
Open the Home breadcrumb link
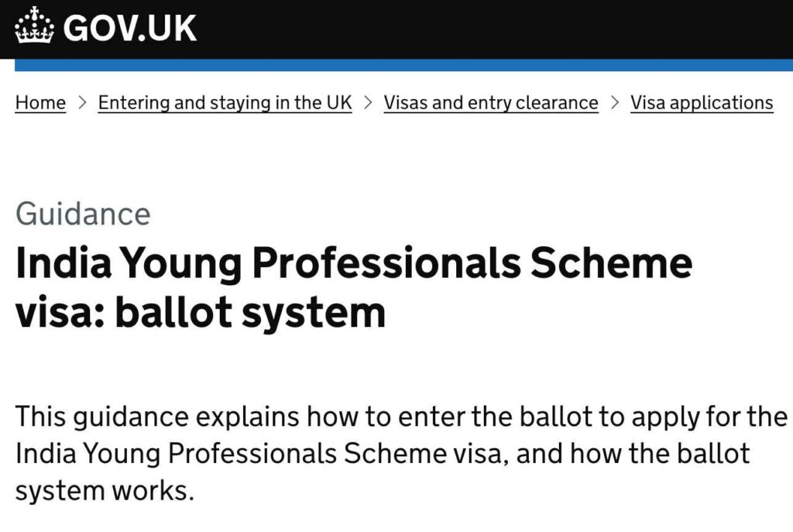[39, 101]
